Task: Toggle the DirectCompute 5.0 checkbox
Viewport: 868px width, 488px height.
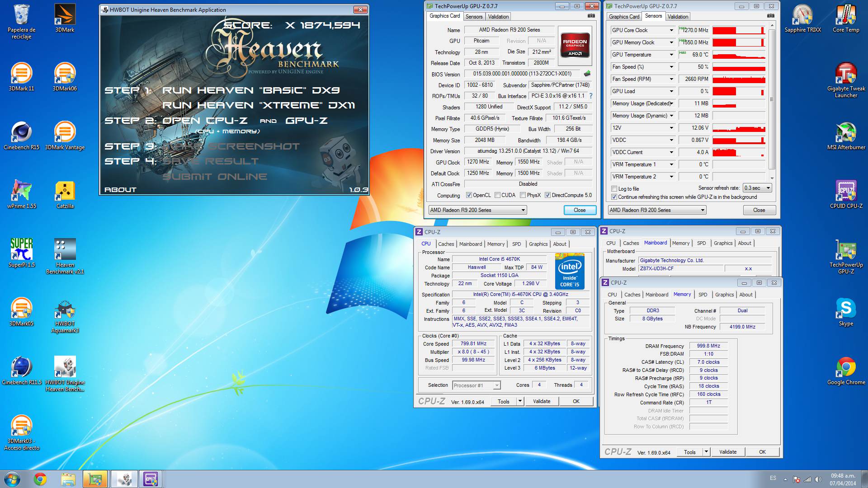Action: pyautogui.click(x=547, y=195)
